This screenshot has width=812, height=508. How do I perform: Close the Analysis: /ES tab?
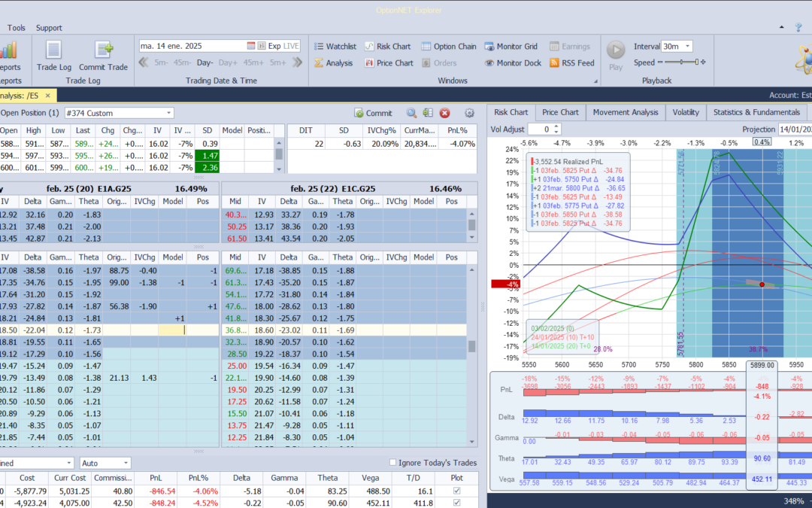coord(47,96)
